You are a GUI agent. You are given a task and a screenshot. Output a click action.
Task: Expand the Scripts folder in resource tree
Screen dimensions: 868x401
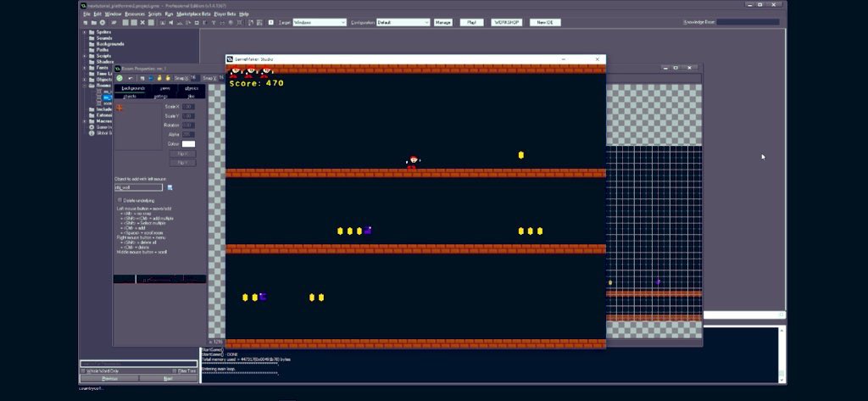pyautogui.click(x=85, y=56)
